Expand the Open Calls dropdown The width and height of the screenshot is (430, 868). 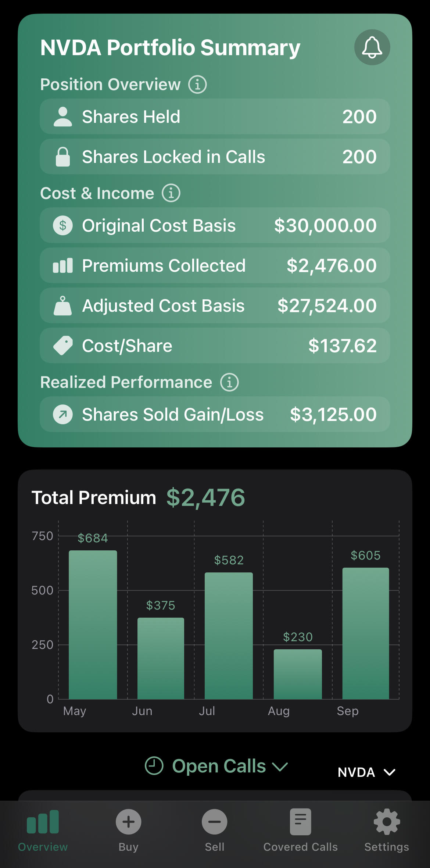[x=280, y=766]
